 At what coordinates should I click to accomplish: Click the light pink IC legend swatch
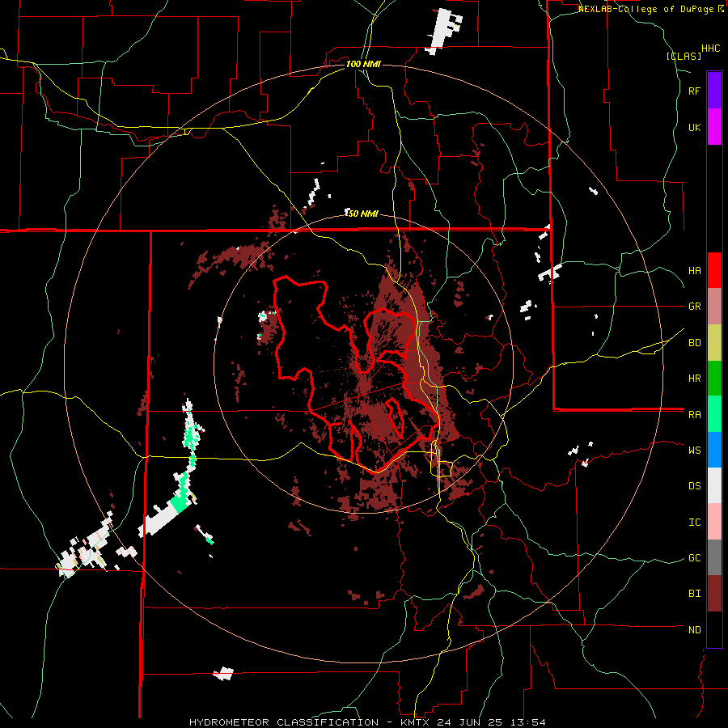pos(714,522)
